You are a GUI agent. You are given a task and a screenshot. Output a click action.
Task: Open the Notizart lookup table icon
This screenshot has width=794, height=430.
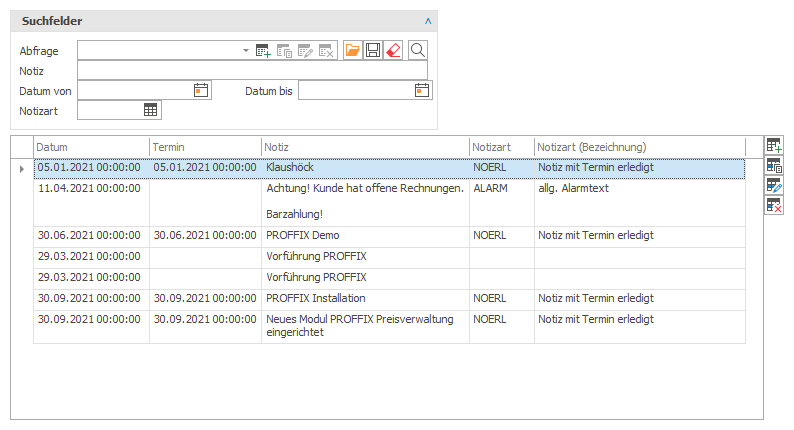coord(150,110)
